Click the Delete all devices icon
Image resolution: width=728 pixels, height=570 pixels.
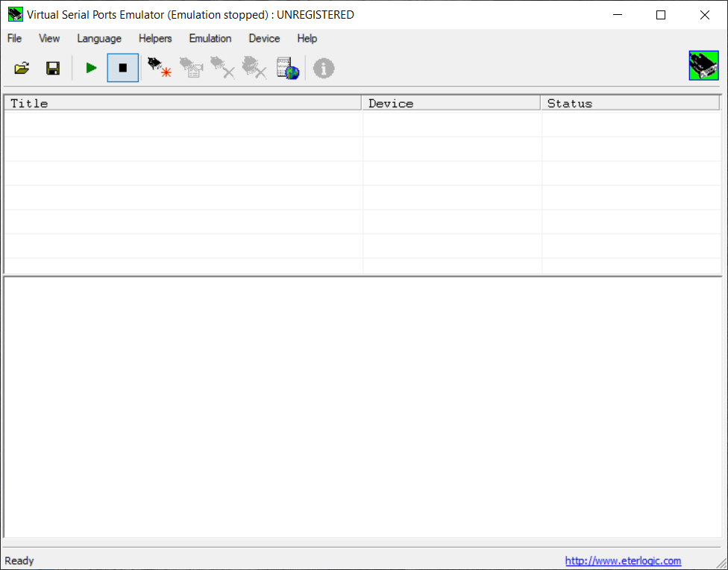254,68
